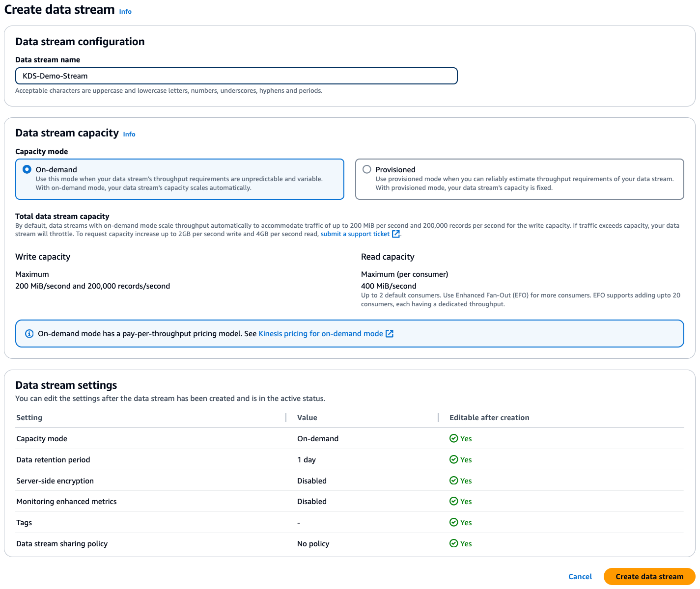Click Disabled value for Monitoring enhanced metrics
The width and height of the screenshot is (700, 589).
pos(312,502)
